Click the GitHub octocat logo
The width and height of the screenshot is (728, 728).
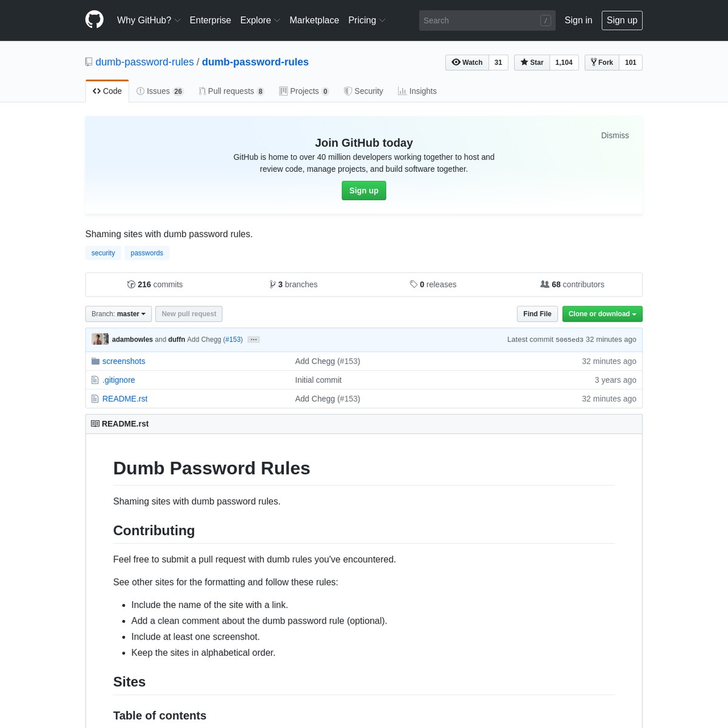coord(94,20)
